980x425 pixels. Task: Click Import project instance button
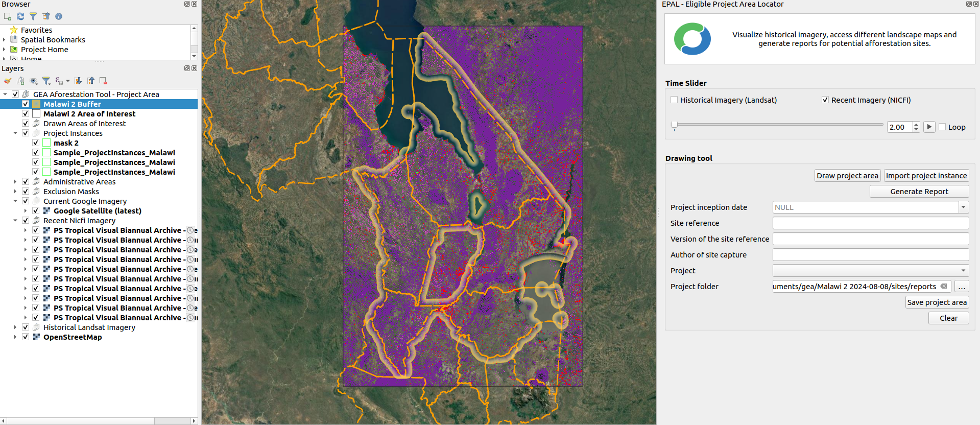point(926,176)
